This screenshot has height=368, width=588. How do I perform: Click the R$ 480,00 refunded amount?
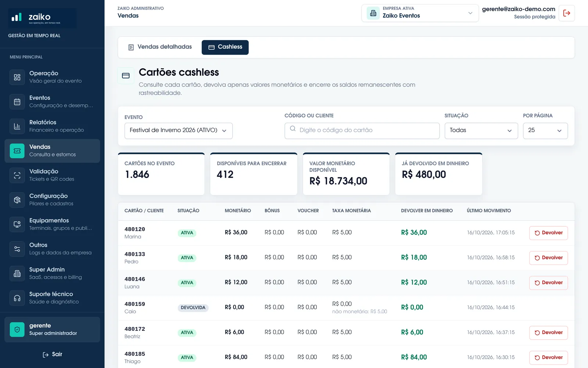tap(424, 174)
